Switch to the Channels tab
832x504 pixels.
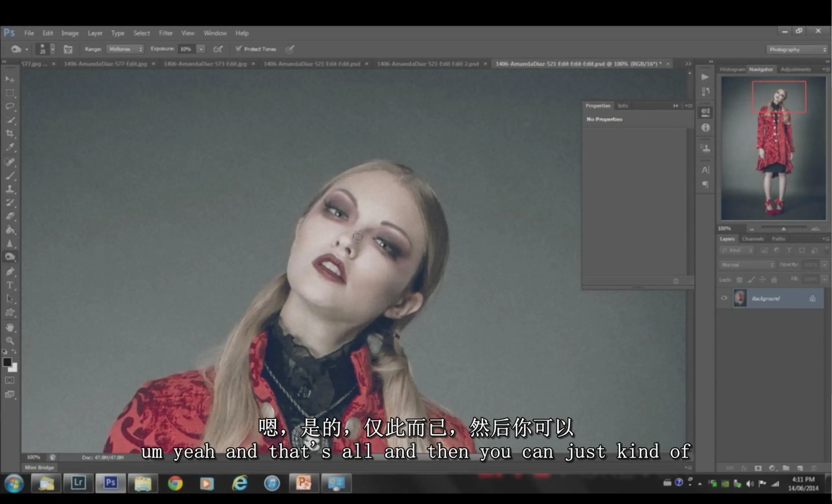[753, 239]
